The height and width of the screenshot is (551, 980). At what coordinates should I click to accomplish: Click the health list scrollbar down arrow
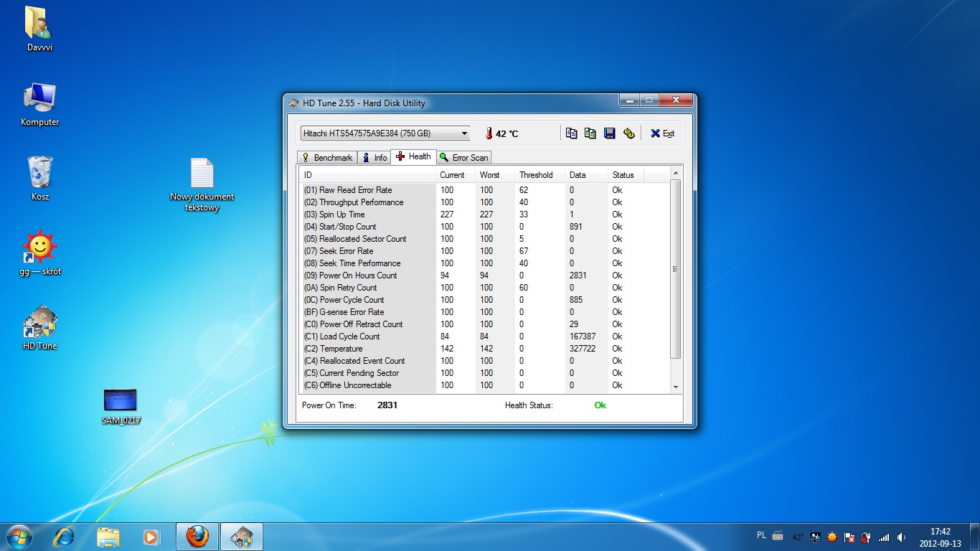click(674, 386)
